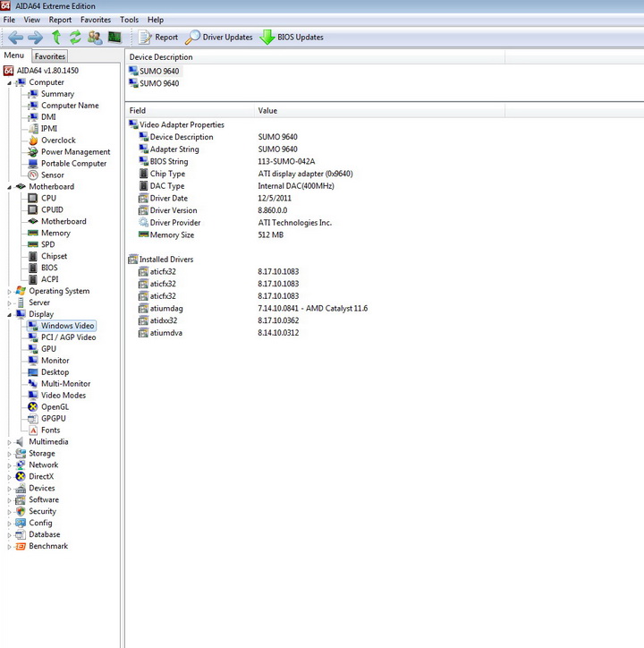
Task: Click the green Up arrow toolbar icon
Action: tap(56, 38)
